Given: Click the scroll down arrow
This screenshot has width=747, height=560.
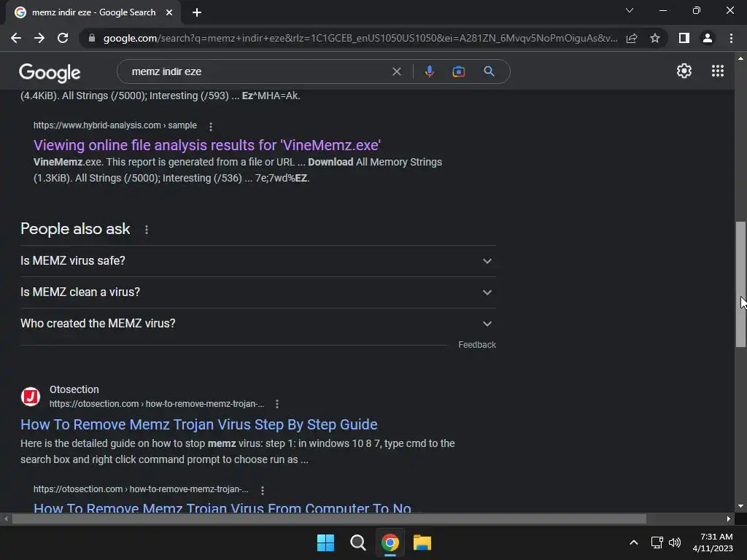Looking at the screenshot, I should tap(740, 506).
